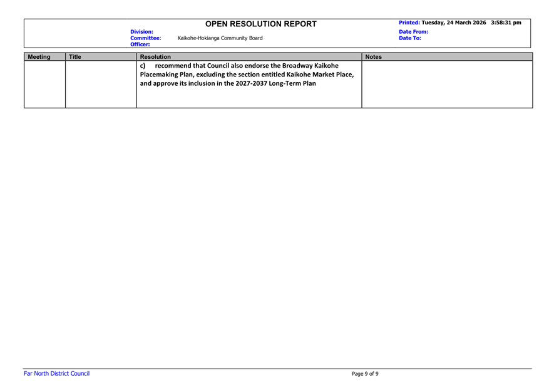The height and width of the screenshot is (392, 554).
Task: Click the '2027-2037 Long-Term Plan' text line
Action: tap(228, 83)
